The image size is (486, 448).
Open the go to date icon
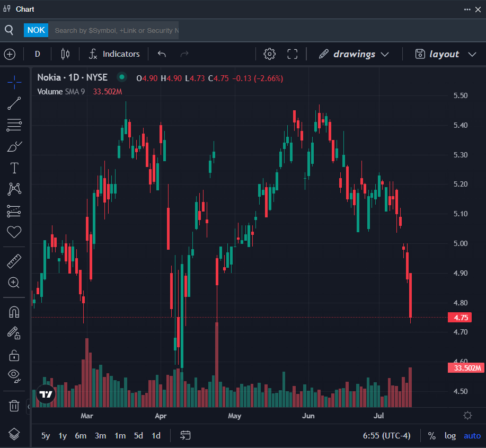185,435
